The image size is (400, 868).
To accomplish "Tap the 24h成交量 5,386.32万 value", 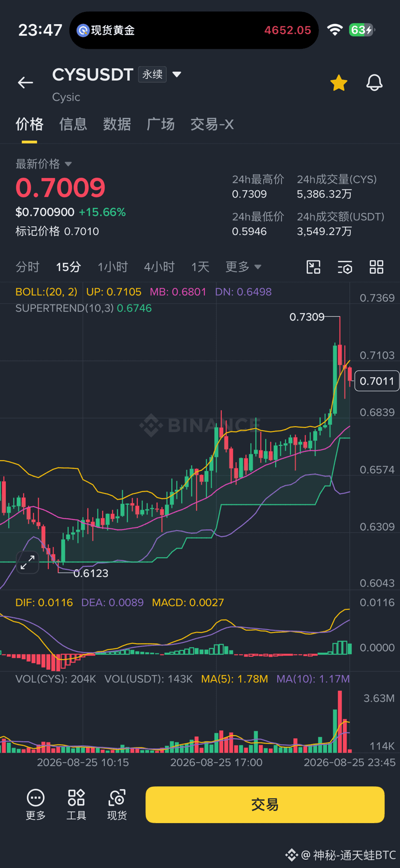I will (x=324, y=194).
